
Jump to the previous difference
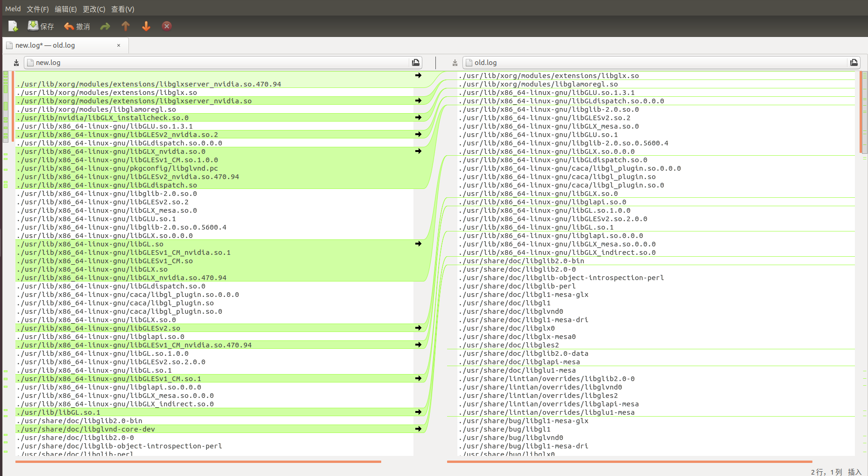(x=126, y=26)
